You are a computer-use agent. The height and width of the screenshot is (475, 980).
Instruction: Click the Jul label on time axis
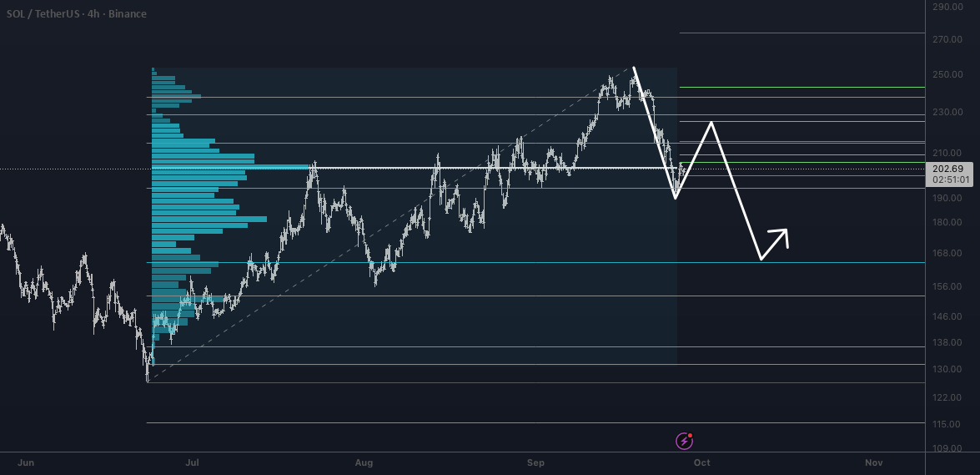click(193, 462)
